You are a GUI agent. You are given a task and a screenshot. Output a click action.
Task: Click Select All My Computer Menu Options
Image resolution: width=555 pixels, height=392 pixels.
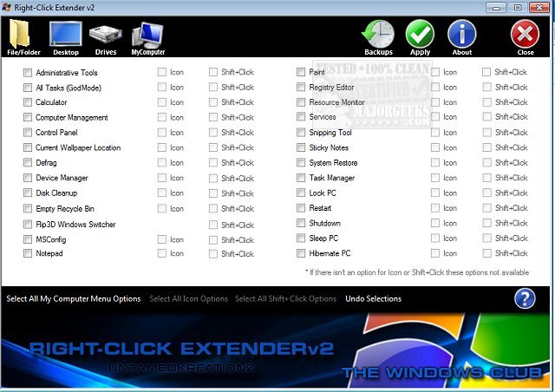click(73, 299)
